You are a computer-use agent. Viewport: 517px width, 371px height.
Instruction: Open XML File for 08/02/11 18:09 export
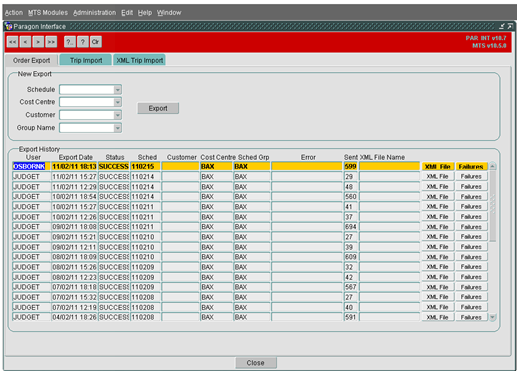(438, 257)
